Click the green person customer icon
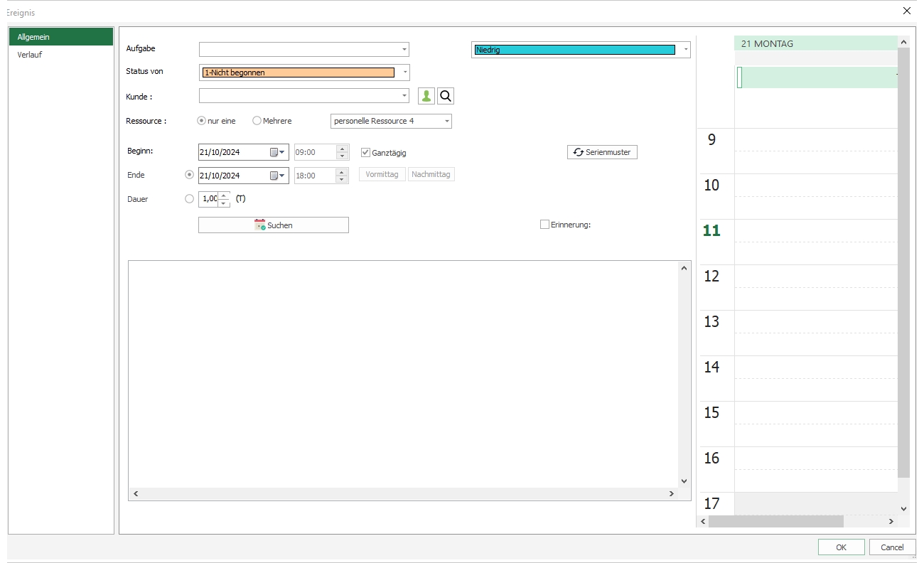This screenshot has height=563, width=924. click(426, 96)
